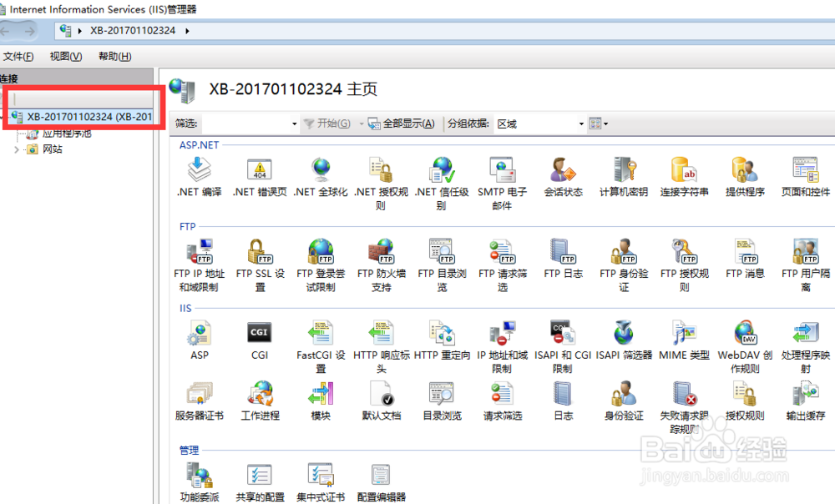The image size is (835, 504).
Task: Open FTP 登录尝试限制
Action: 321,265
